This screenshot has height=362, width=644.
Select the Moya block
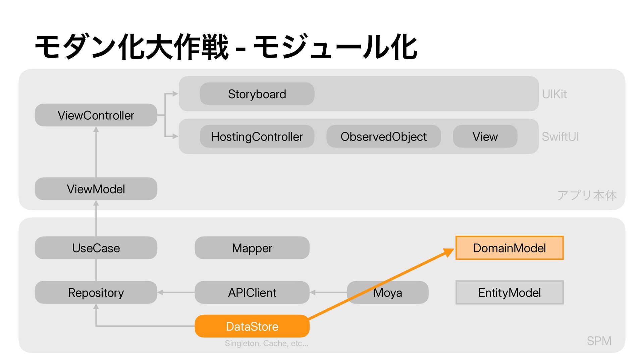(388, 292)
